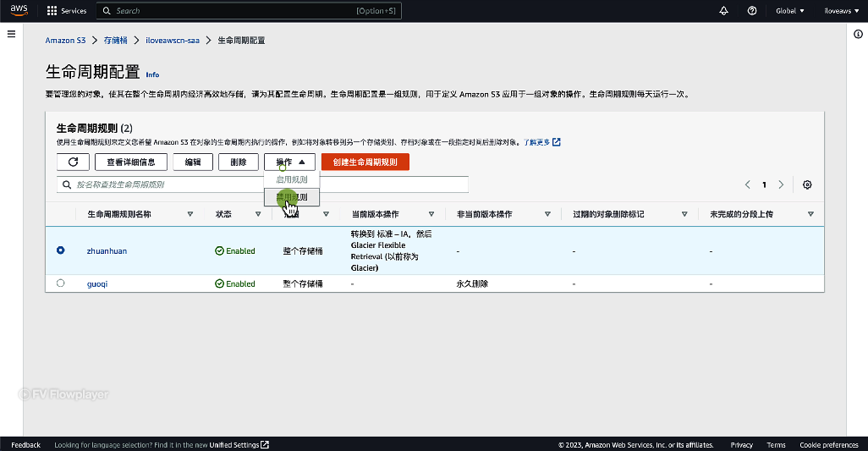
Task: Click 整个存储桶 cell in guoqi row
Action: coord(303,283)
